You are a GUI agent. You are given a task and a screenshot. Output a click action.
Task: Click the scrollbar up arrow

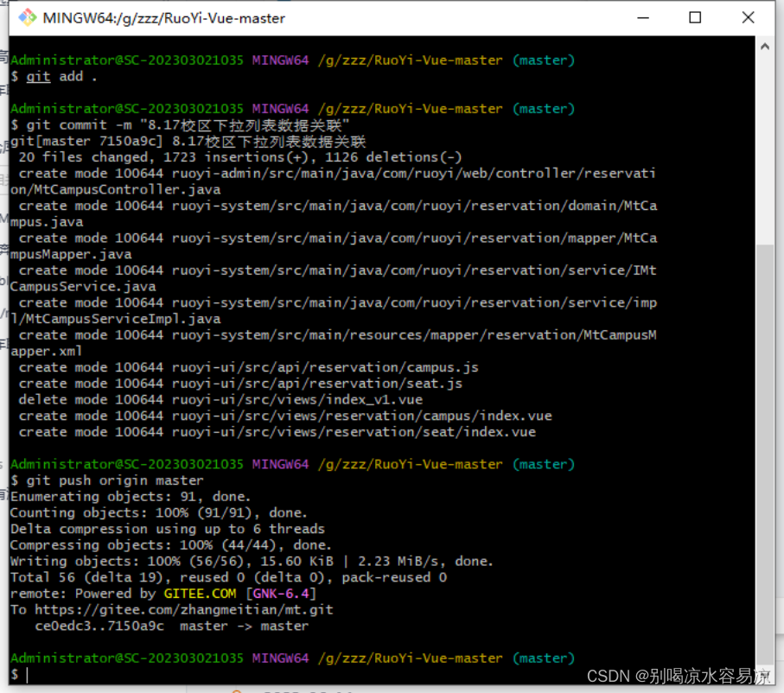pyautogui.click(x=765, y=47)
